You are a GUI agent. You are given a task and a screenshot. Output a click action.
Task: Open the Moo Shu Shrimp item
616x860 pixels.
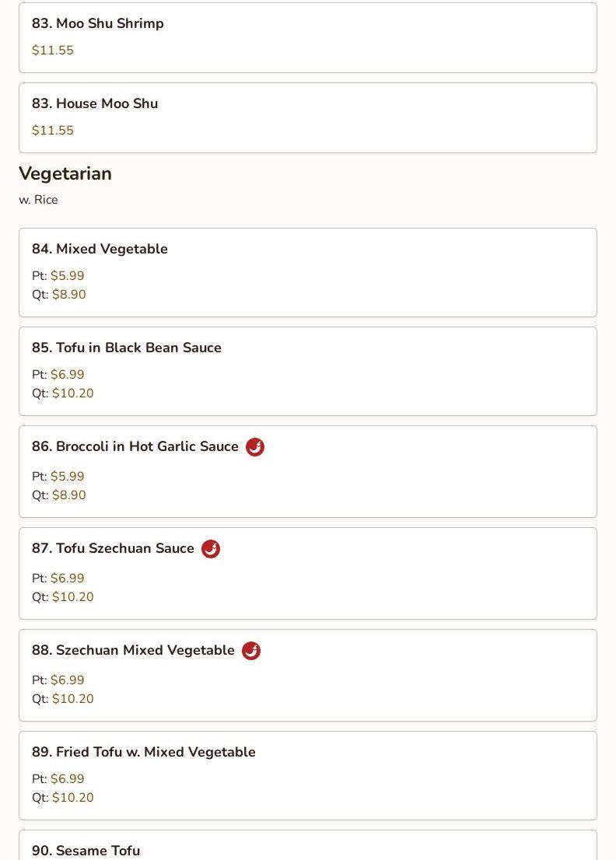click(98, 23)
